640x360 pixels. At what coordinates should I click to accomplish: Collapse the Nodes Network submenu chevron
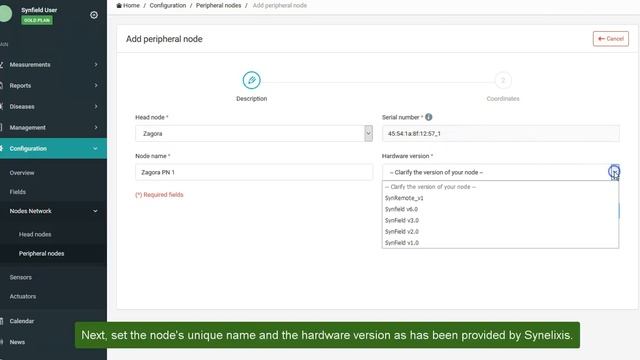point(95,211)
